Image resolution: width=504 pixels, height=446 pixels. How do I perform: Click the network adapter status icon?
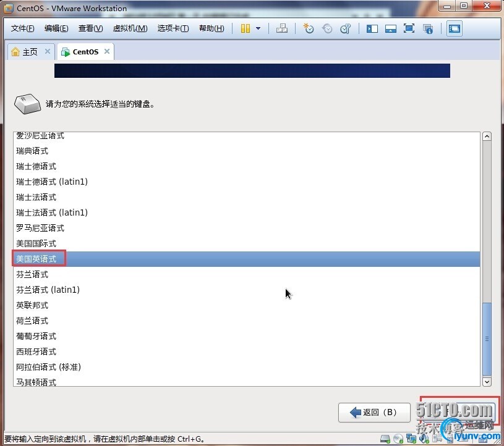coord(411,439)
